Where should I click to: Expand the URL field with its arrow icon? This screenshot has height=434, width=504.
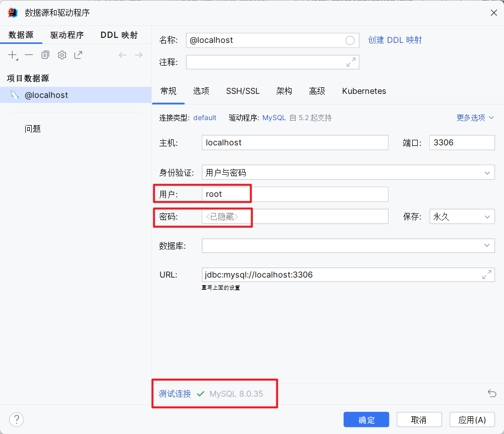point(486,275)
